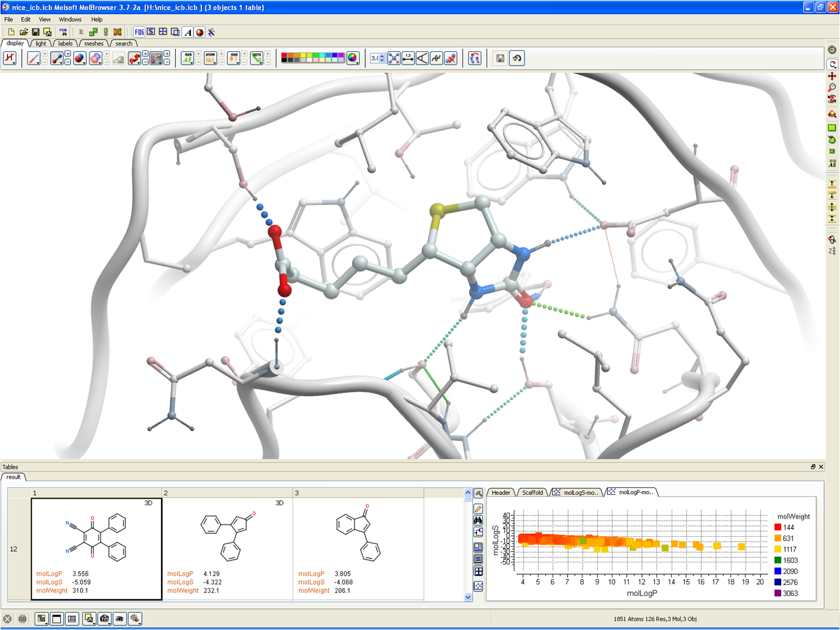
Task: Click the camera snapshot icon in bottom bar
Action: point(105,619)
